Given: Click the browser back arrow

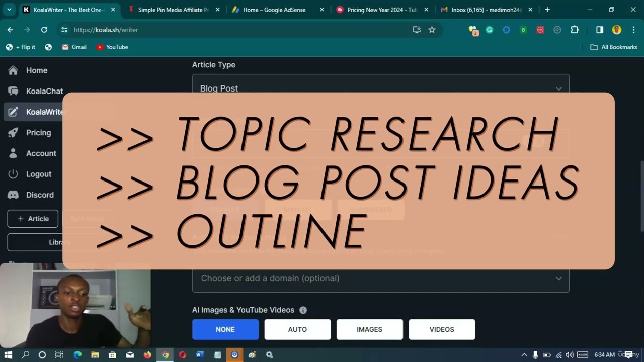Looking at the screenshot, I should (10, 30).
